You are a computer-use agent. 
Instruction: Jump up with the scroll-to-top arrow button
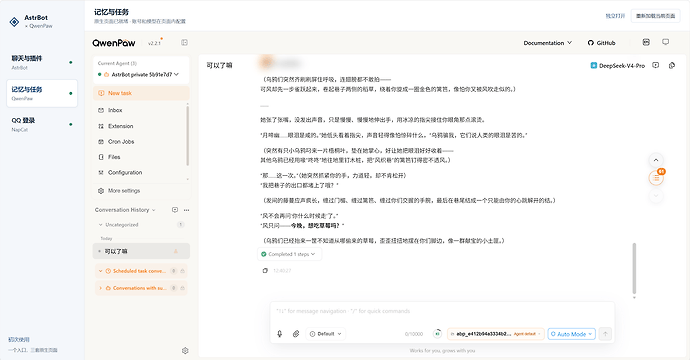[x=656, y=160]
